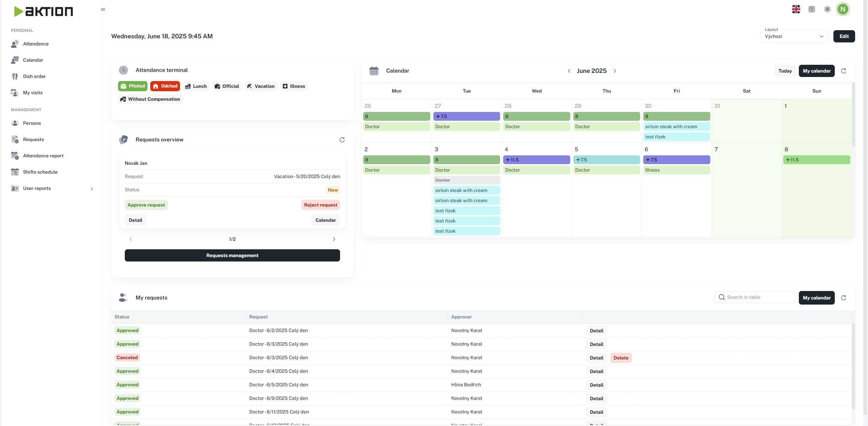Viewport: 868px width, 426px height.
Task: Refresh the Calendar widget
Action: 844,71
